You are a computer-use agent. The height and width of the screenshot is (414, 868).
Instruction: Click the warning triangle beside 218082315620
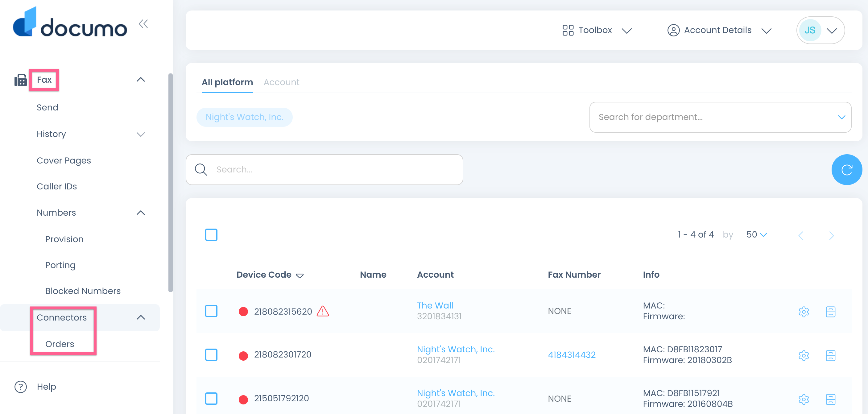tap(322, 311)
